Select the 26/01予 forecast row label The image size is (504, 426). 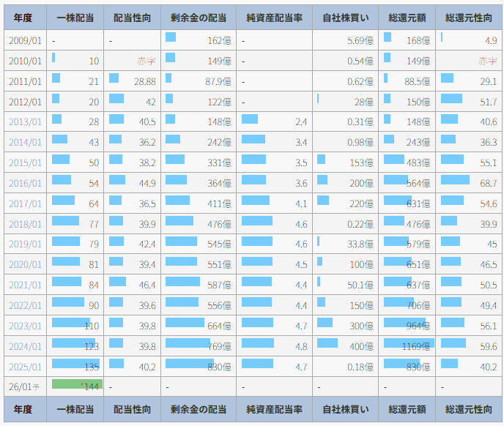25,386
